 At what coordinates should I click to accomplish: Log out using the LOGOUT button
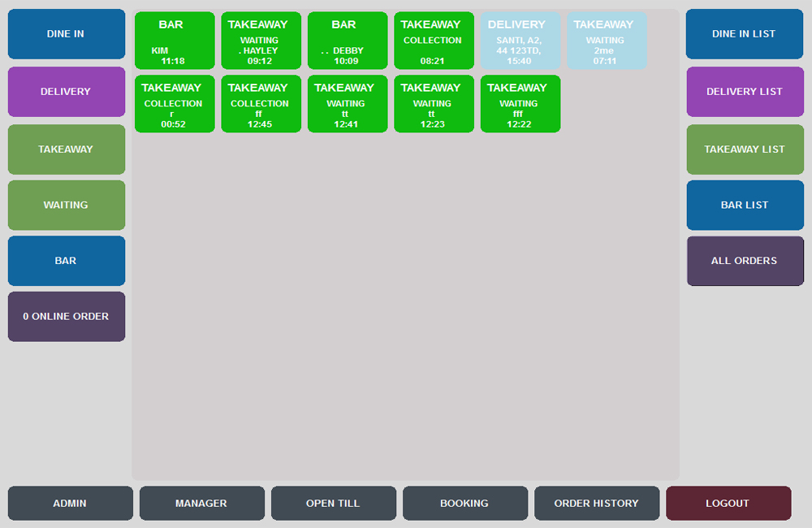pos(728,503)
